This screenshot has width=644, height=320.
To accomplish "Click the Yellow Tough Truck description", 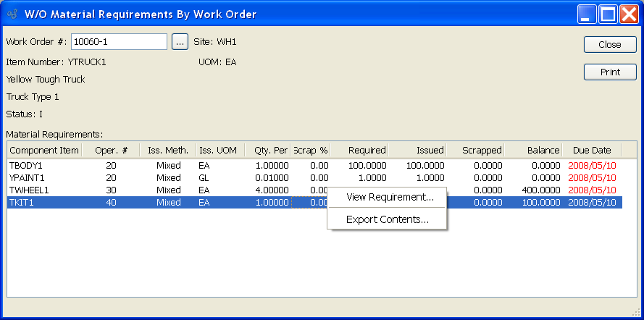I will (46, 80).
